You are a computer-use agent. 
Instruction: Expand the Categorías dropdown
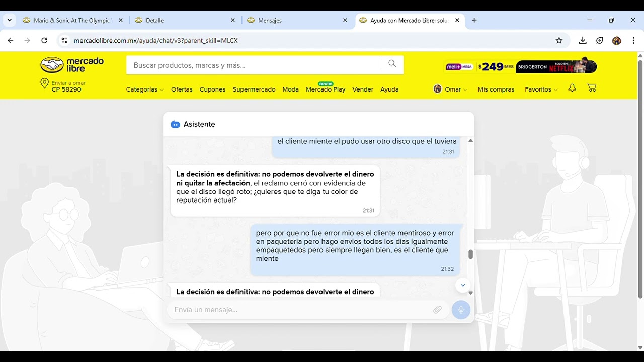pos(144,89)
